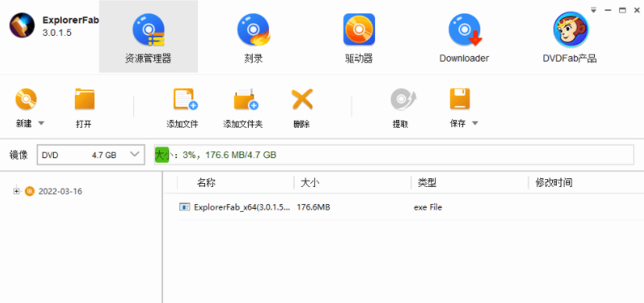This screenshot has width=644, height=303.
Task: Expand the 保存 dropdown arrow
Action: (x=475, y=123)
